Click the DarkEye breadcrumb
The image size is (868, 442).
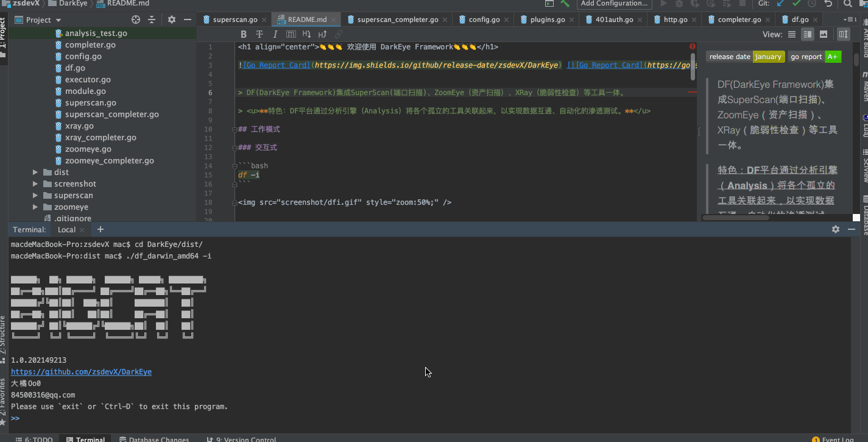(68, 3)
